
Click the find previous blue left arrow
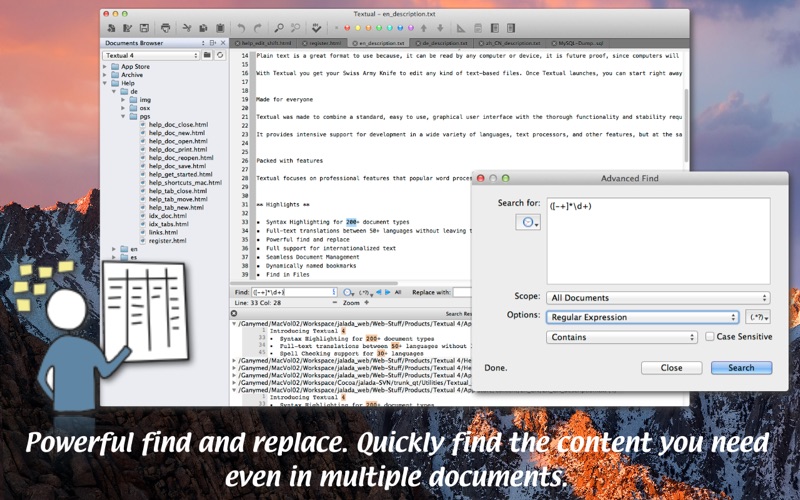pos(379,292)
